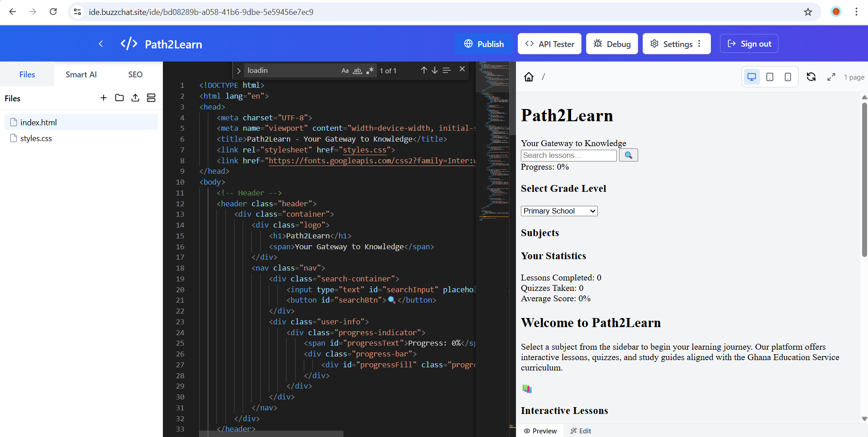The height and width of the screenshot is (437, 868).
Task: Open the Primary School grade dropdown
Action: pyautogui.click(x=559, y=211)
